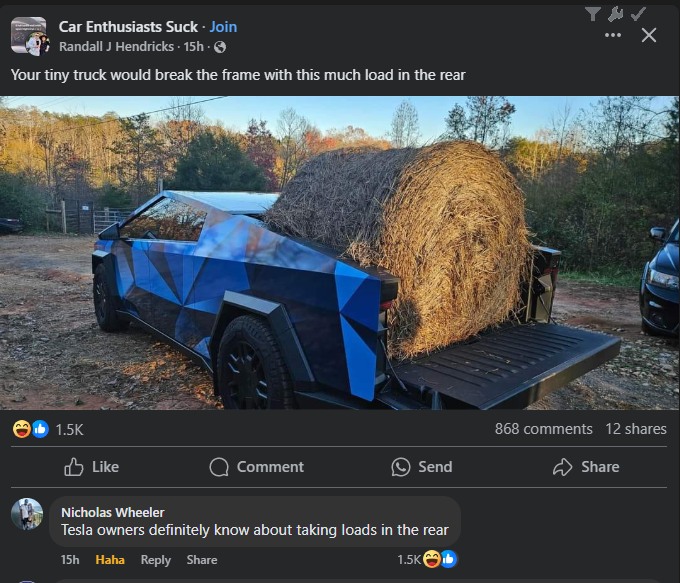This screenshot has width=680, height=583.
Task: Reply to Nicholas Wheeler's comment
Action: [x=156, y=560]
